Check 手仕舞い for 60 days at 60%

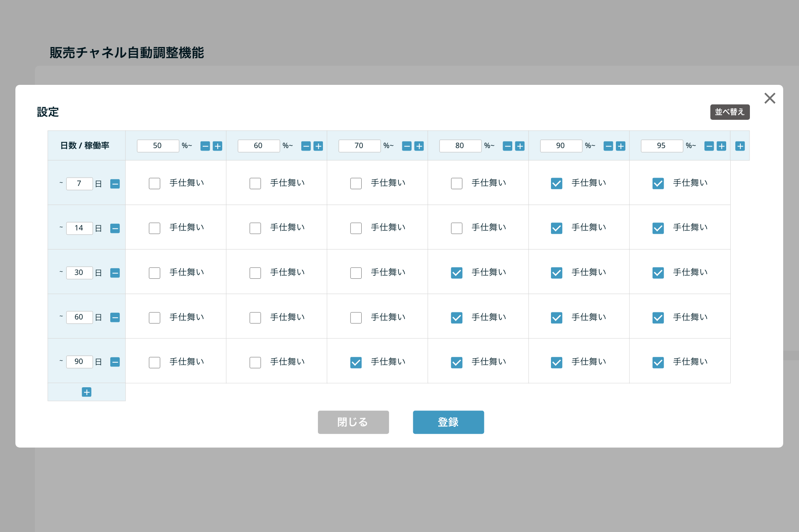255,318
